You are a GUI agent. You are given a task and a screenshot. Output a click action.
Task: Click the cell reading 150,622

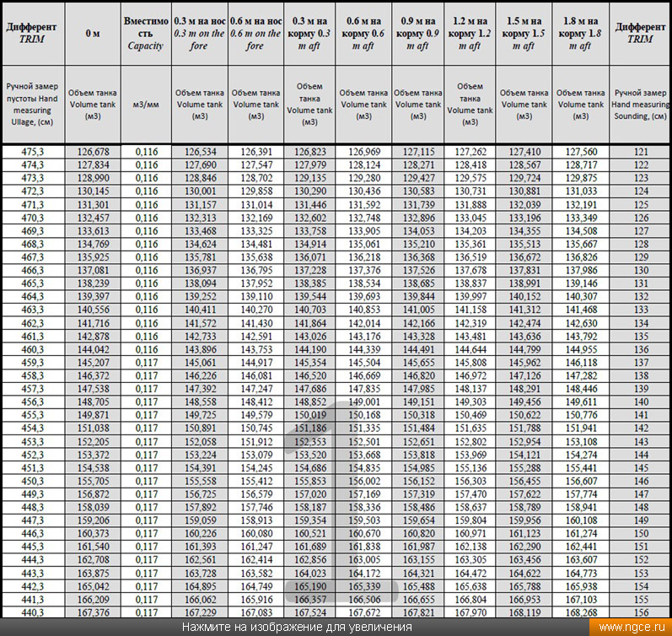pyautogui.click(x=524, y=415)
